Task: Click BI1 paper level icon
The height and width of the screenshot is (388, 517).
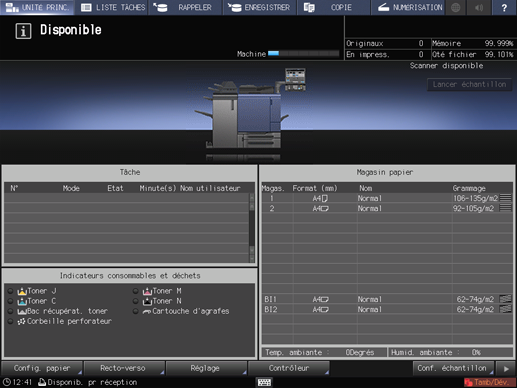Action: click(x=505, y=299)
